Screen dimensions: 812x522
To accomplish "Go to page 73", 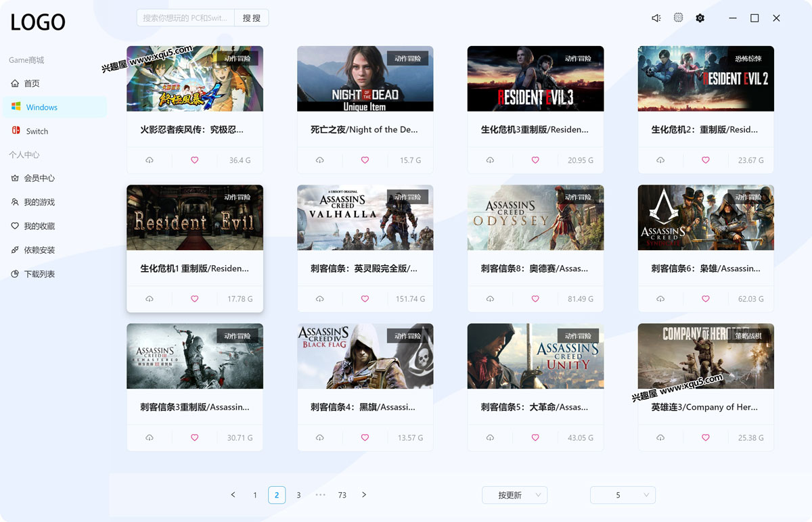I will [x=342, y=495].
